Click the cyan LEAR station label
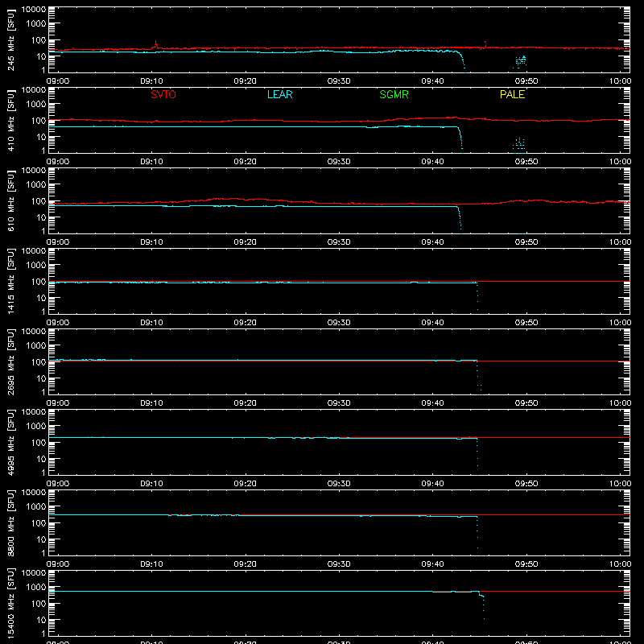The width and height of the screenshot is (644, 644). (279, 94)
